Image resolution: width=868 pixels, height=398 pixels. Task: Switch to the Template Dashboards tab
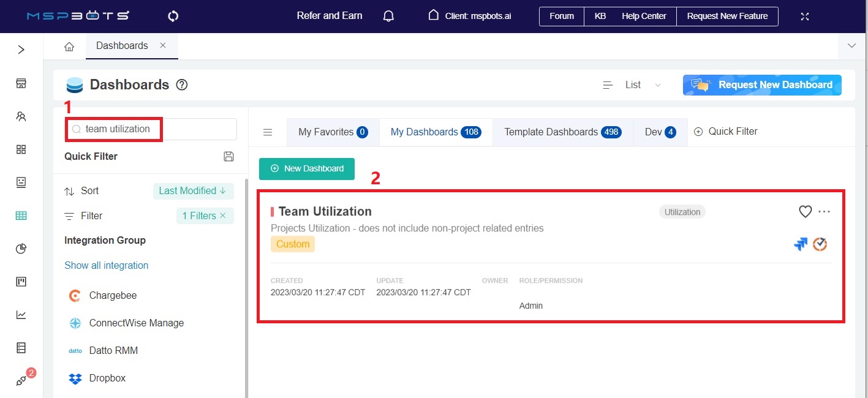(x=562, y=132)
